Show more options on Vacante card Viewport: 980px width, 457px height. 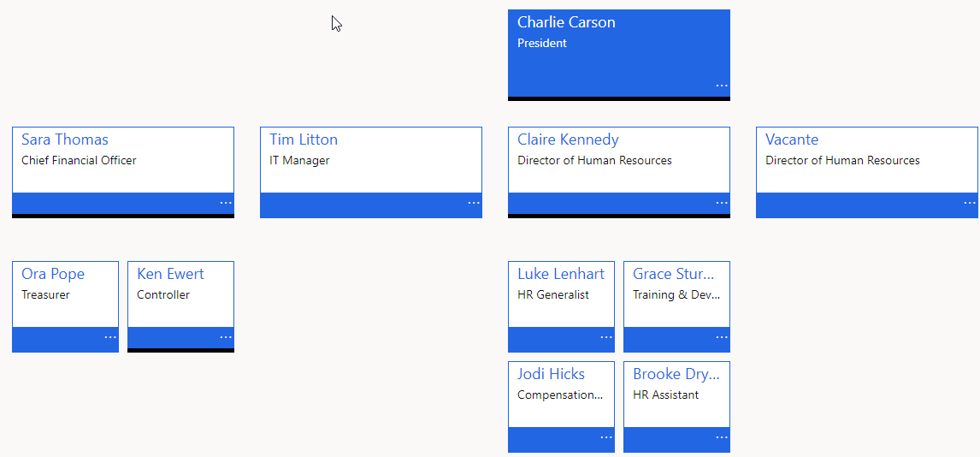[x=970, y=203]
